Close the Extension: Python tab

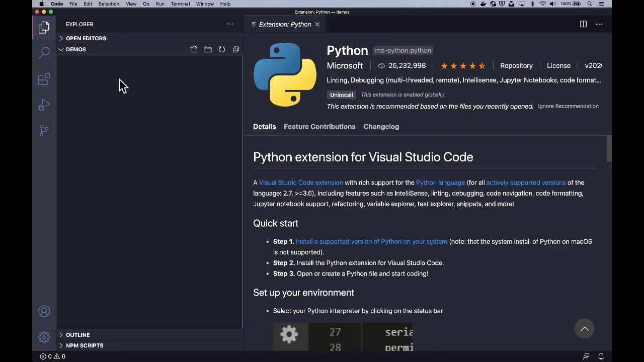[x=317, y=24]
